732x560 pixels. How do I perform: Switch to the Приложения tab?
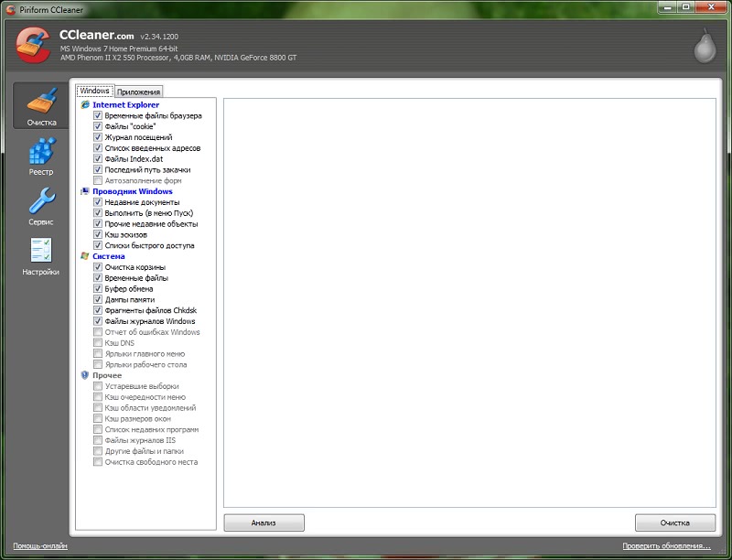(139, 92)
